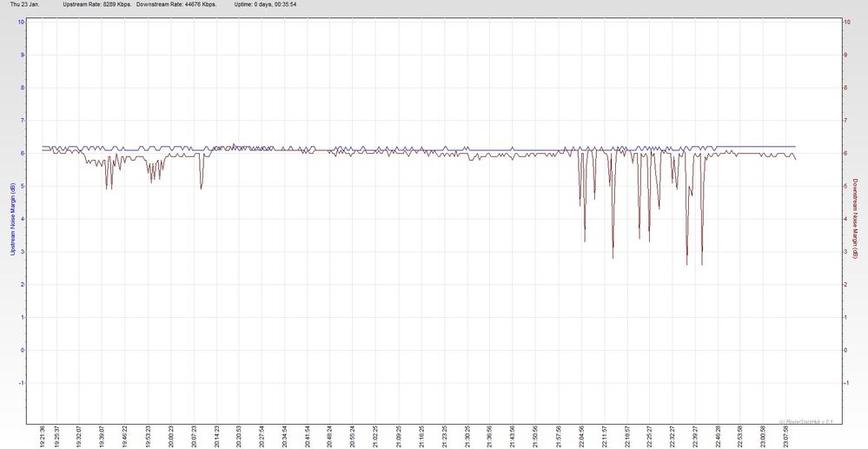This screenshot has height=449, width=868.
Task: Click blue upstream axis value 0
Action: pyautogui.click(x=22, y=351)
